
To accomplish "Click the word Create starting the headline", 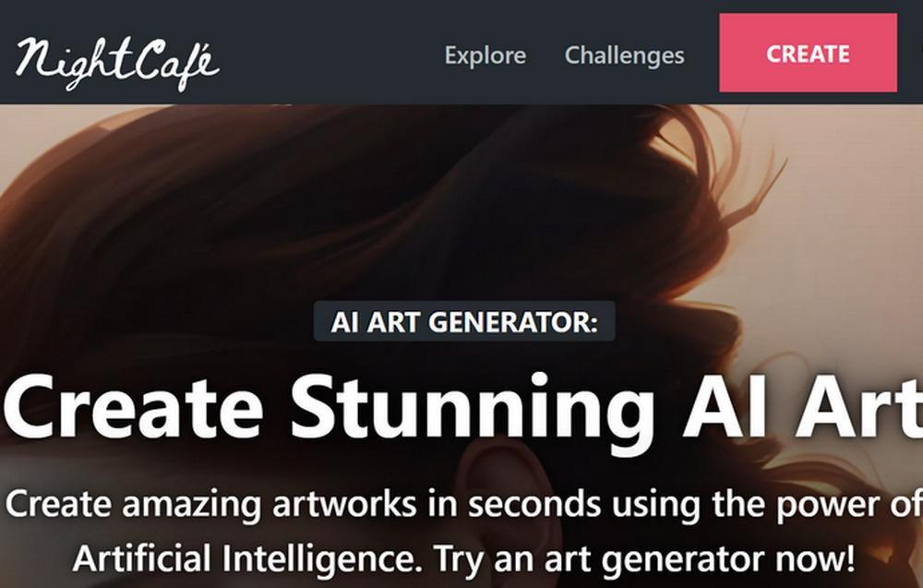I will 132,407.
